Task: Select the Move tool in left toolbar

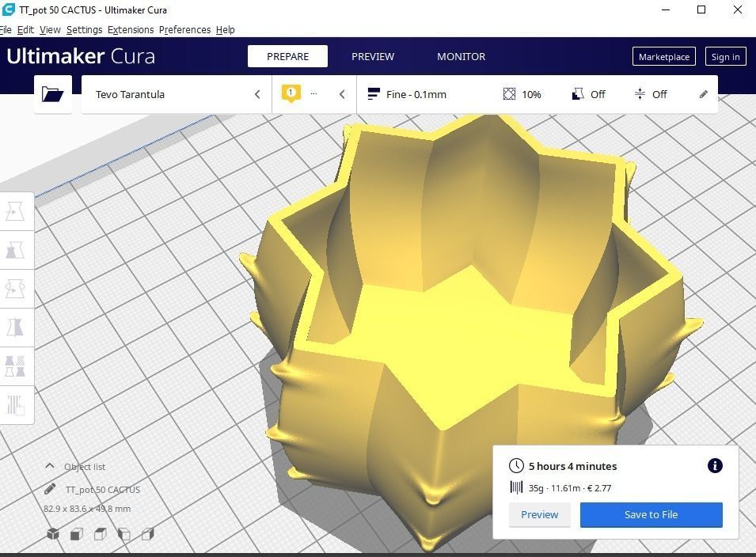Action: [x=15, y=211]
